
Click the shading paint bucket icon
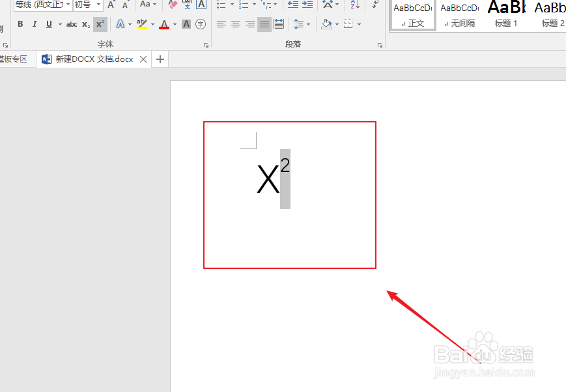(326, 24)
